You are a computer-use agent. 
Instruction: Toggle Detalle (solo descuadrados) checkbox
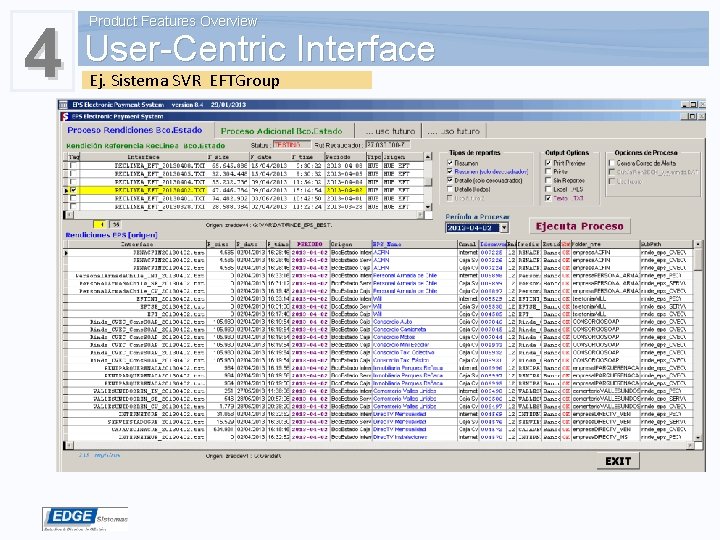point(450,180)
